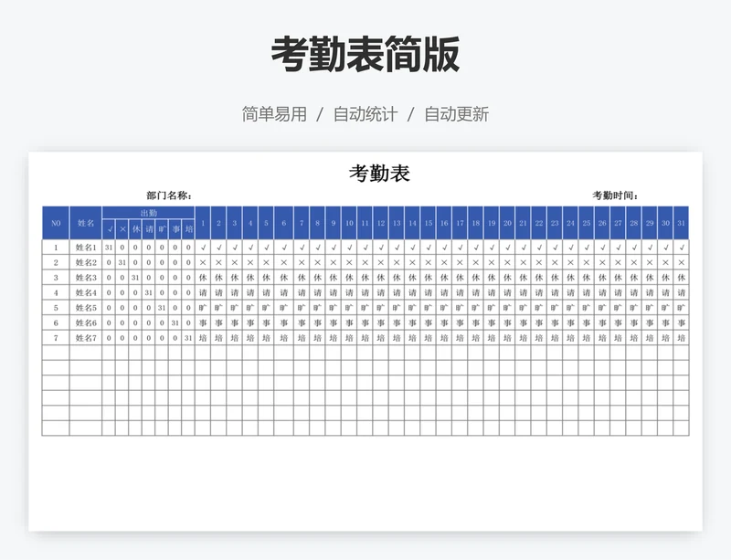This screenshot has height=560, width=731.
Task: Click the 31 count in 姓名5 row
Action: (x=162, y=308)
